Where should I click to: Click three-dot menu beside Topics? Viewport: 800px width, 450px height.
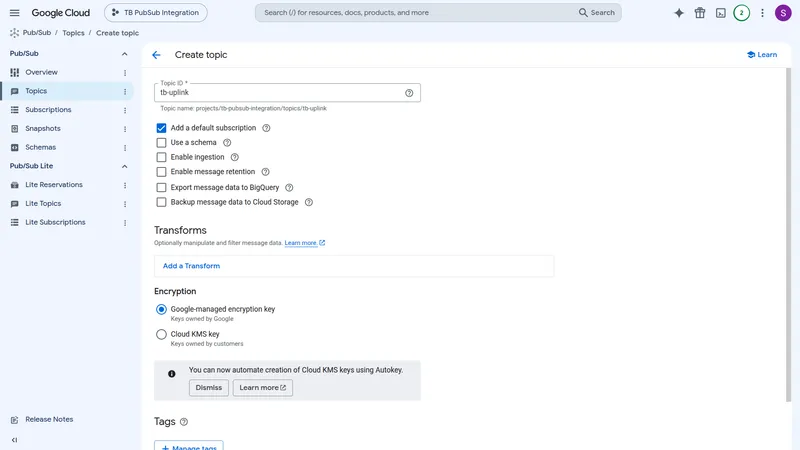125,92
